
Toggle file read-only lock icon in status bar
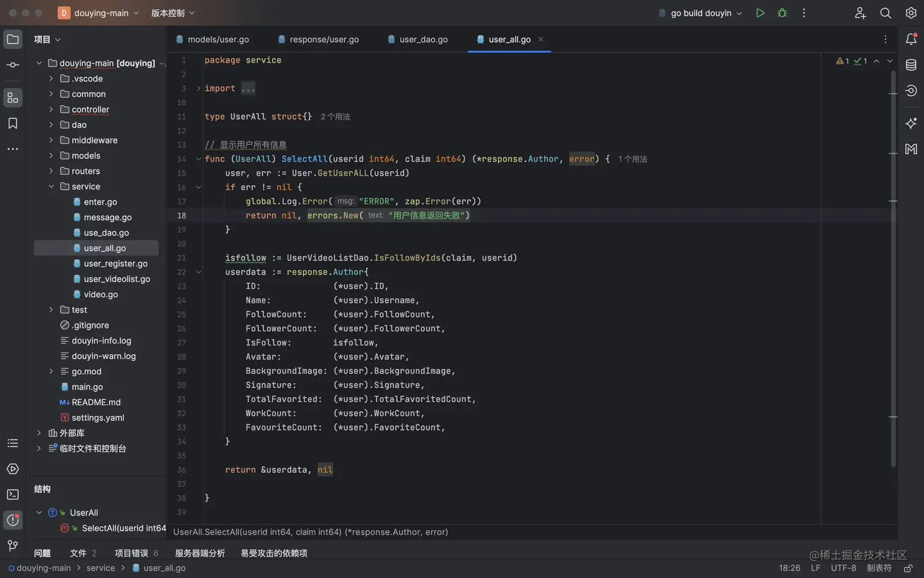pos(909,568)
